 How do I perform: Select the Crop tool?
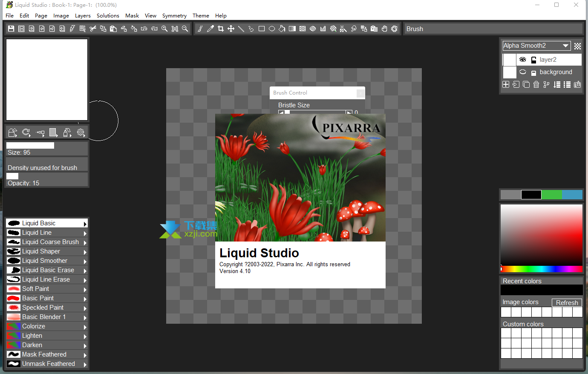(x=221, y=29)
